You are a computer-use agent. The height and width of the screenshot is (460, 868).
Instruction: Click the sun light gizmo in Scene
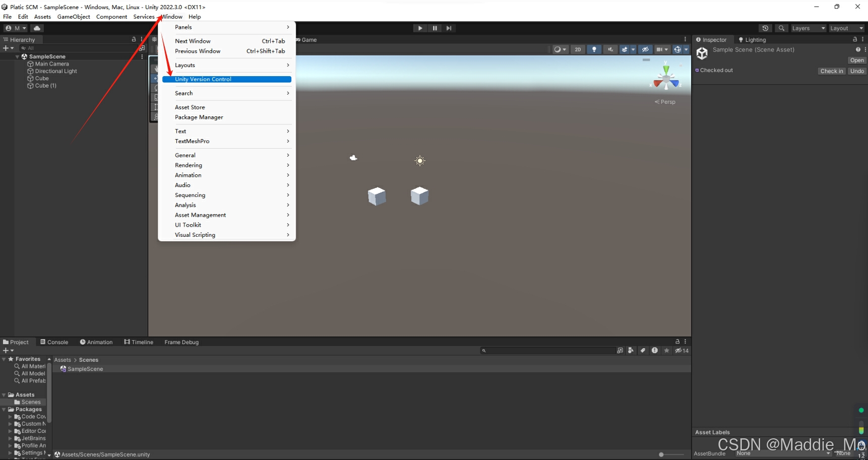click(x=420, y=161)
